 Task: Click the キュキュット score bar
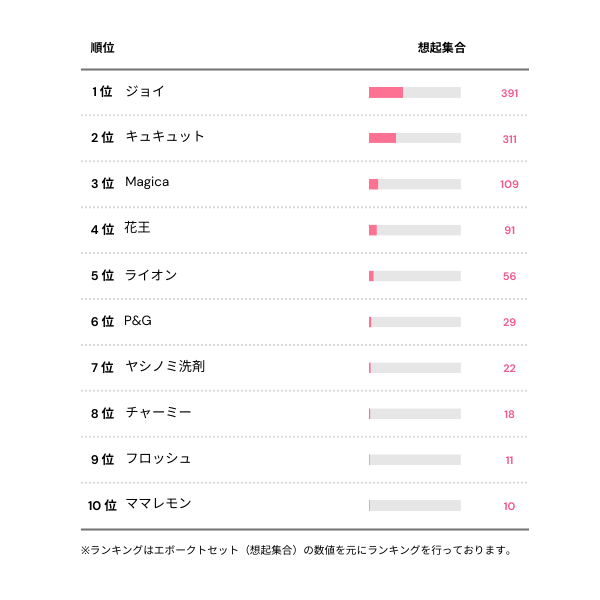tap(414, 138)
